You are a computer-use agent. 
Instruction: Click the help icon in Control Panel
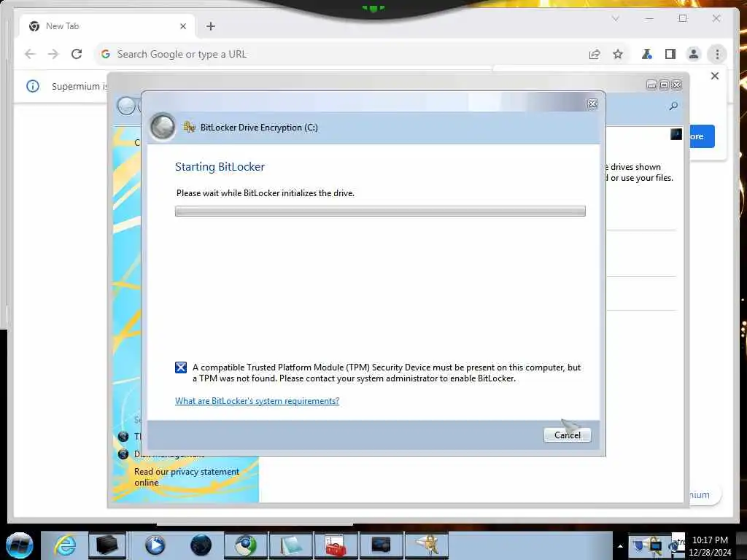[x=676, y=134]
